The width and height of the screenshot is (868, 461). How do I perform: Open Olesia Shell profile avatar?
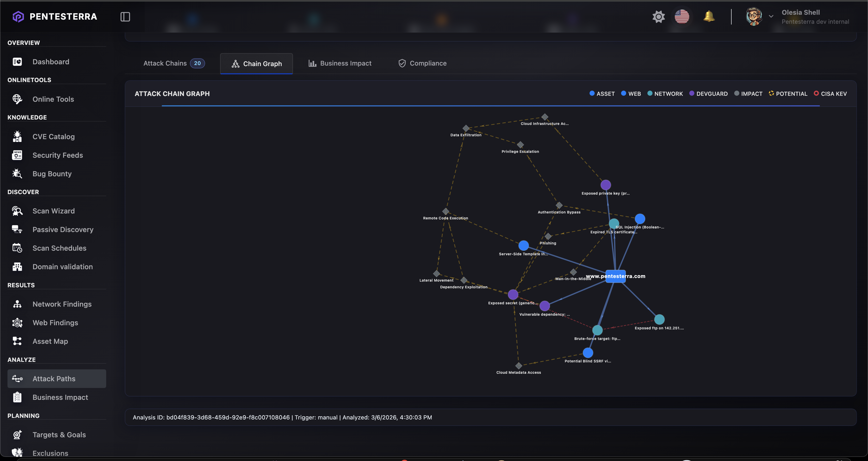coord(754,17)
